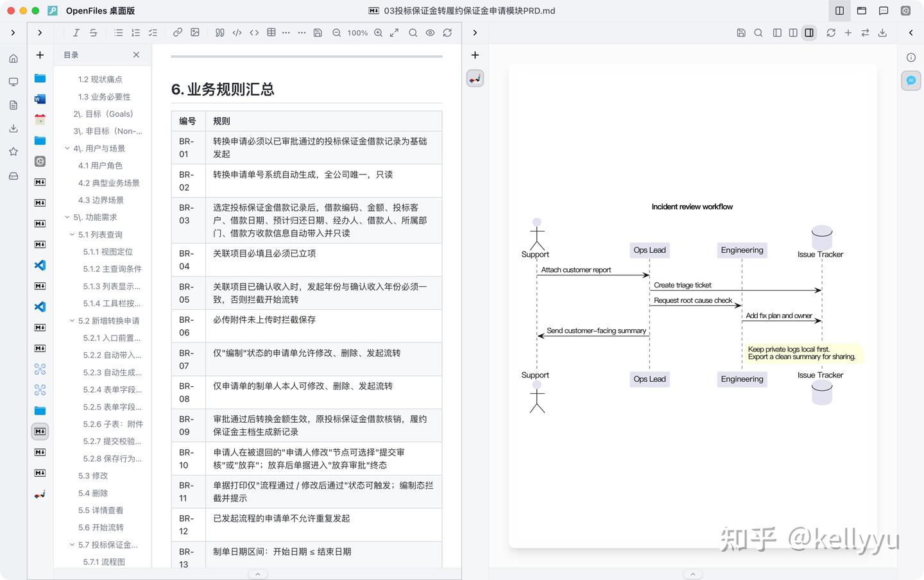Enter fullscreen mode with the expand arrows
Screen dimensions: 924x580
pos(395,33)
